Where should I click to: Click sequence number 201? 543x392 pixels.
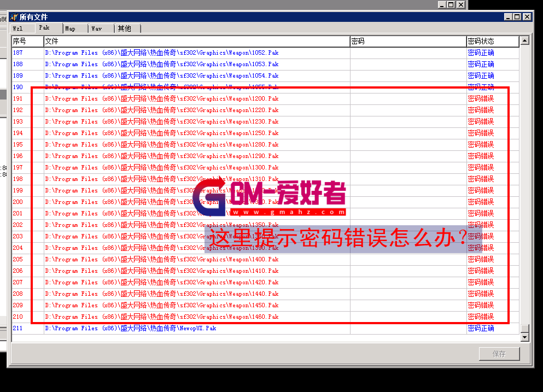pyautogui.click(x=18, y=213)
